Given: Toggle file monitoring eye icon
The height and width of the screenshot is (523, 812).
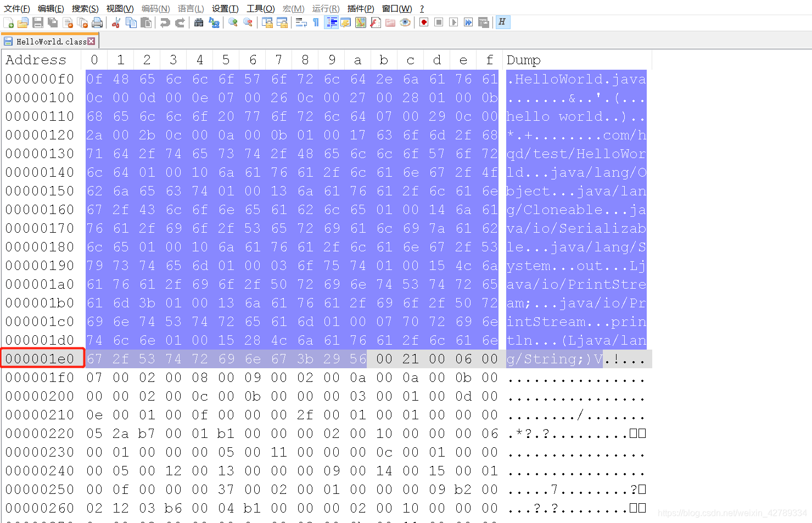Looking at the screenshot, I should coord(405,23).
